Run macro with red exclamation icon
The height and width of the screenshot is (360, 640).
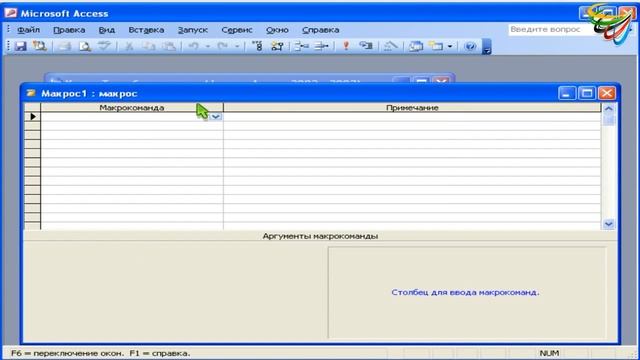click(346, 46)
